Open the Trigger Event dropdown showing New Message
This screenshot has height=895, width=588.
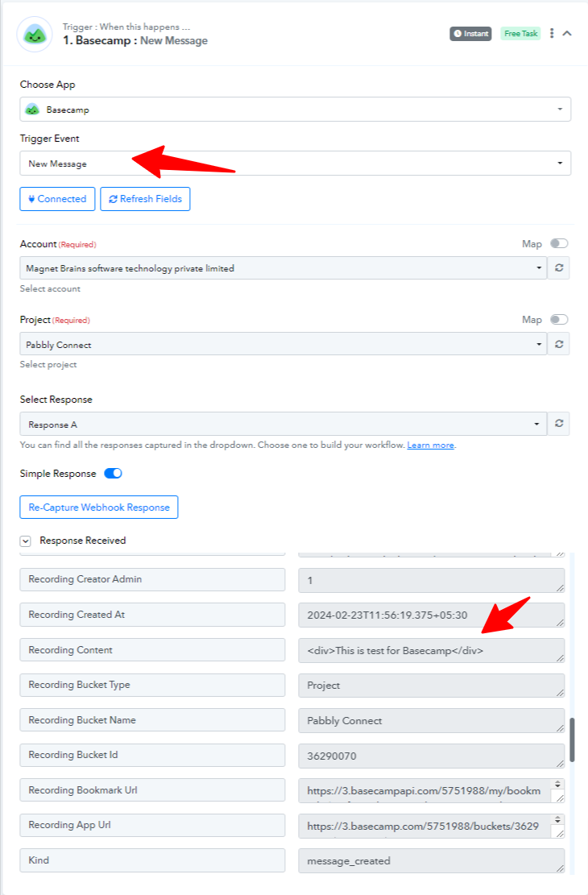(x=295, y=164)
